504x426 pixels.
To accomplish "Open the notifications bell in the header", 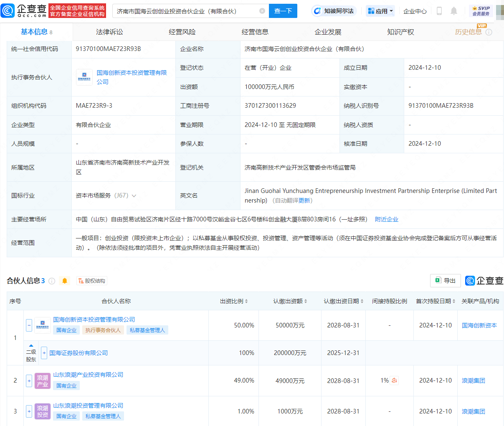I will coord(454,11).
